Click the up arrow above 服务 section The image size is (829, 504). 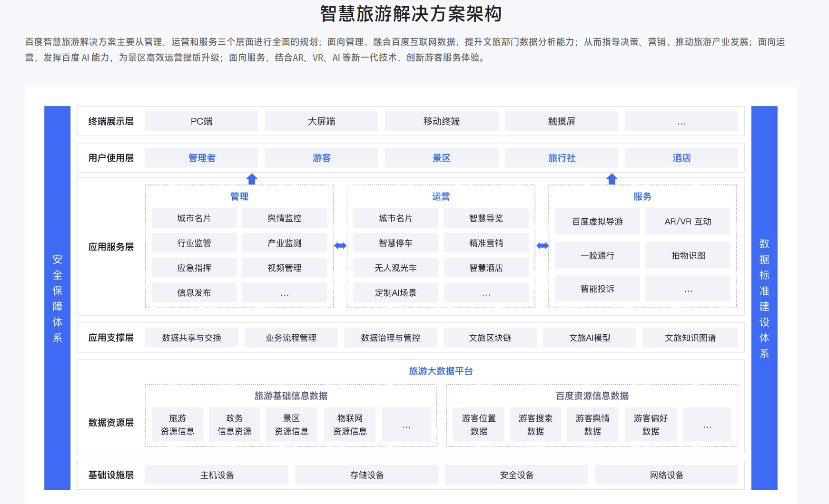612,179
